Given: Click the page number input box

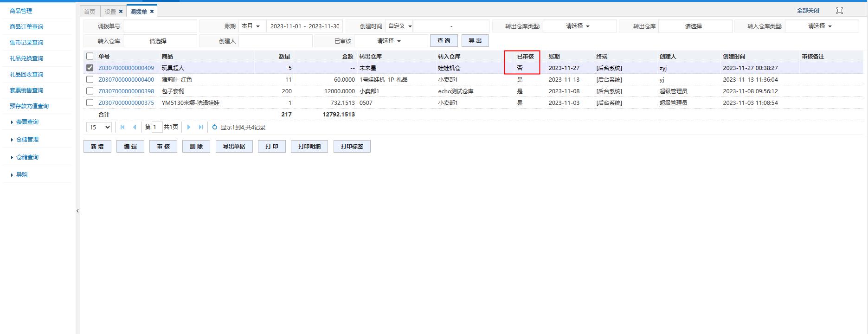Looking at the screenshot, I should 157,127.
